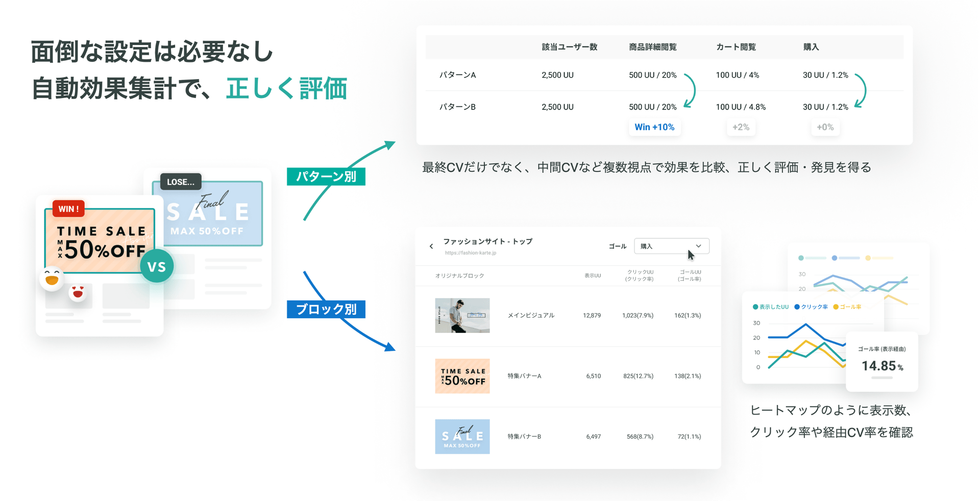
Task: Click the Win +10% result badge
Action: click(654, 127)
